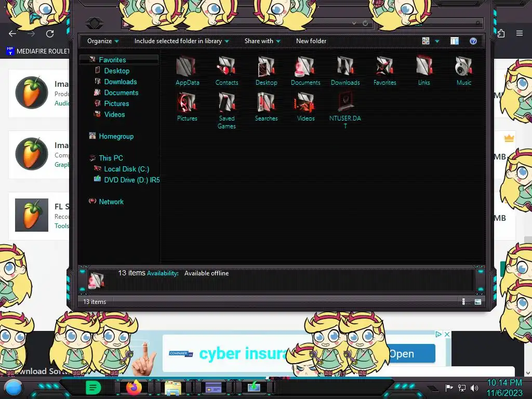Image resolution: width=532 pixels, height=399 pixels.
Task: Select DVD Drive (D:) in navigation pane
Action: (131, 180)
